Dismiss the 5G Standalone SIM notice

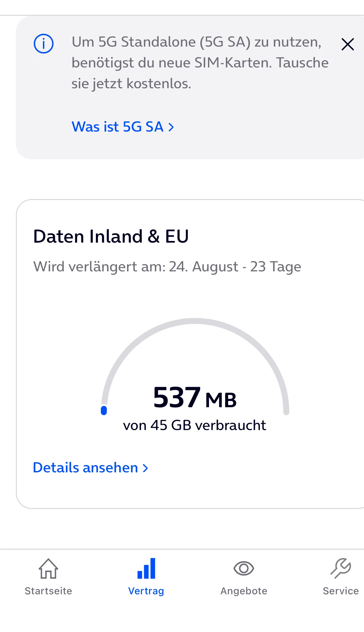pos(347,44)
